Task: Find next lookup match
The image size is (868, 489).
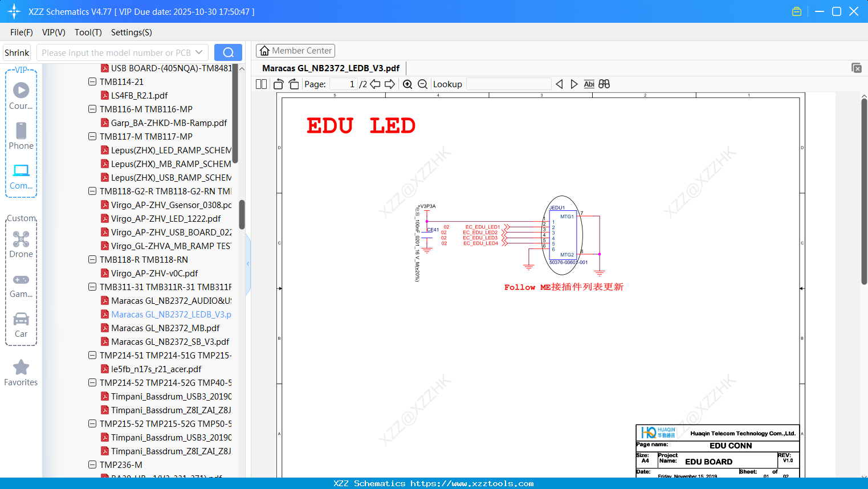Action: click(574, 84)
